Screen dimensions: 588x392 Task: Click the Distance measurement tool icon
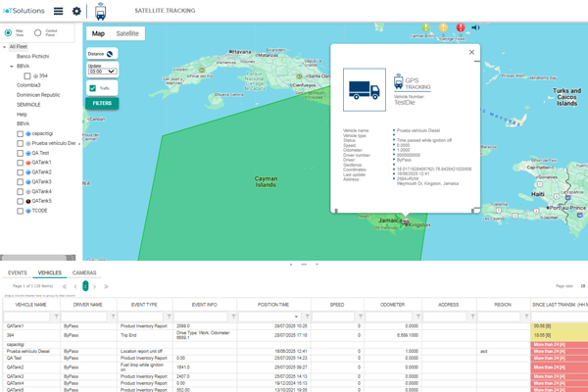(x=110, y=54)
